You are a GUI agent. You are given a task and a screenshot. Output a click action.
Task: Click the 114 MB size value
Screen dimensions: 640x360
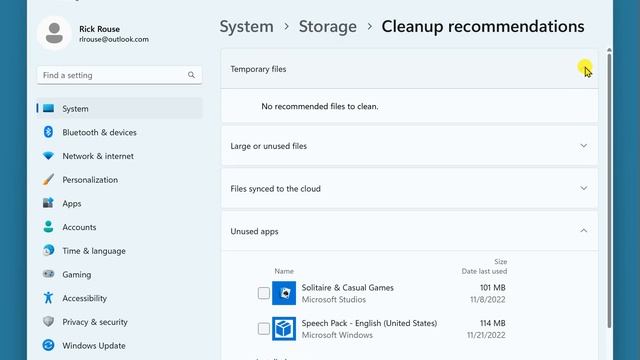tap(493, 323)
